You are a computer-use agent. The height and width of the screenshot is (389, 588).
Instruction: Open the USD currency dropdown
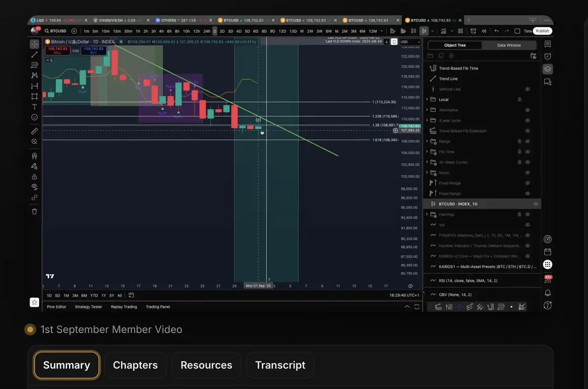pyautogui.click(x=410, y=42)
